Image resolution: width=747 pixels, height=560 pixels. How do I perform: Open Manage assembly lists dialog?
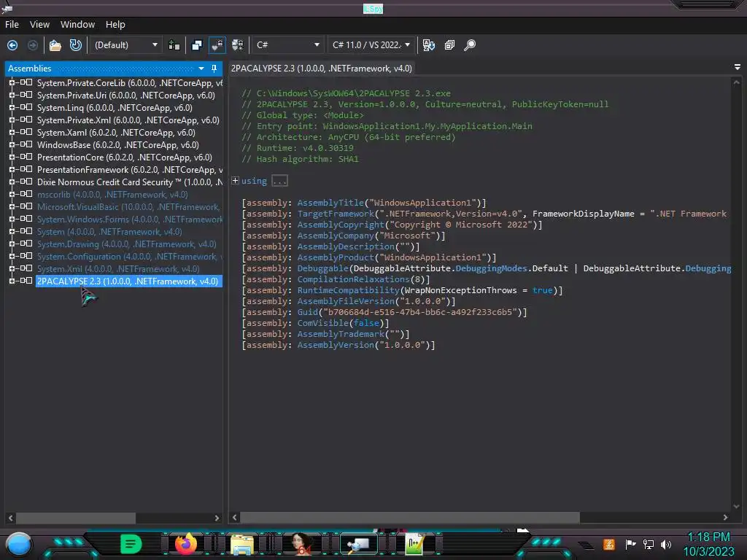(174, 45)
